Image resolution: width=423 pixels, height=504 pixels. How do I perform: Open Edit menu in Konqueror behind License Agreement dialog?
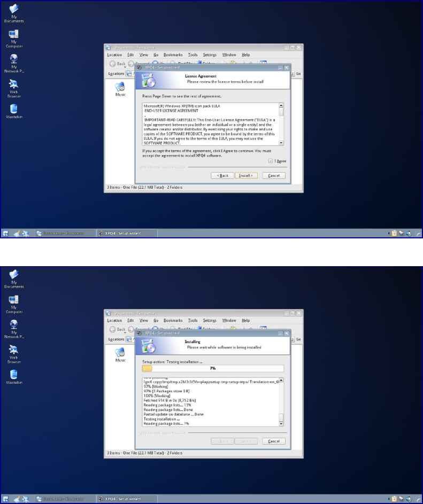click(130, 55)
